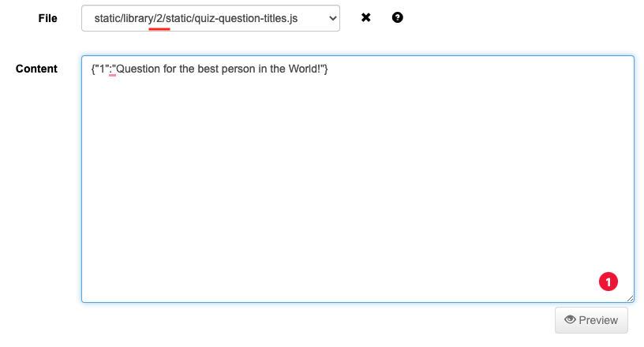Click the File field label
Screen dimensions: 644x347
coord(47,18)
